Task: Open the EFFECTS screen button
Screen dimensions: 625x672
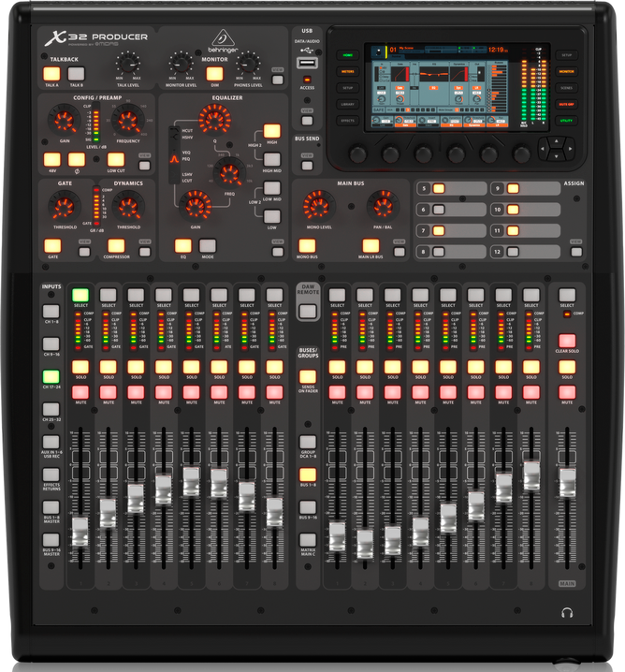Action: [x=347, y=121]
